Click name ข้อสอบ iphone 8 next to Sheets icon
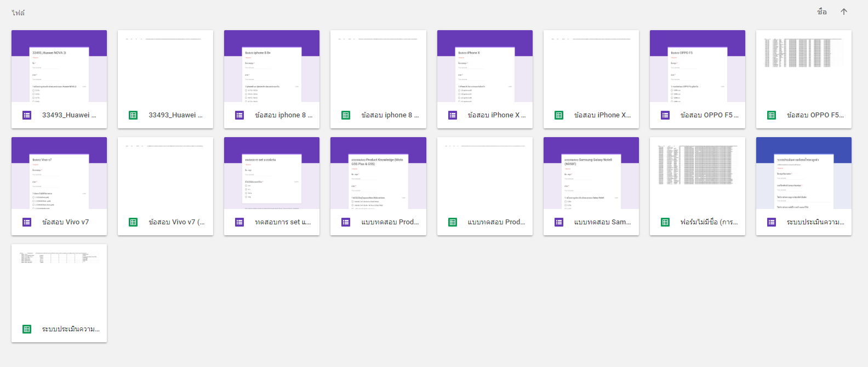This screenshot has width=868, height=367. point(390,115)
